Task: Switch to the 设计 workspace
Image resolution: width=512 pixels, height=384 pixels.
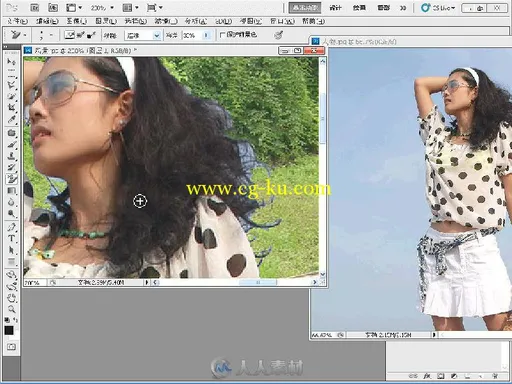Action: [335, 8]
